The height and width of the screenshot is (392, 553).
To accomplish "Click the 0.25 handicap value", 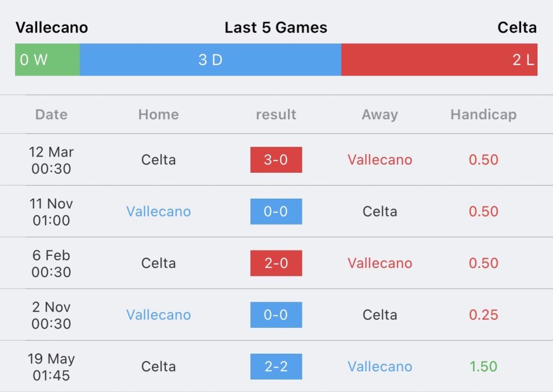I will [483, 315].
